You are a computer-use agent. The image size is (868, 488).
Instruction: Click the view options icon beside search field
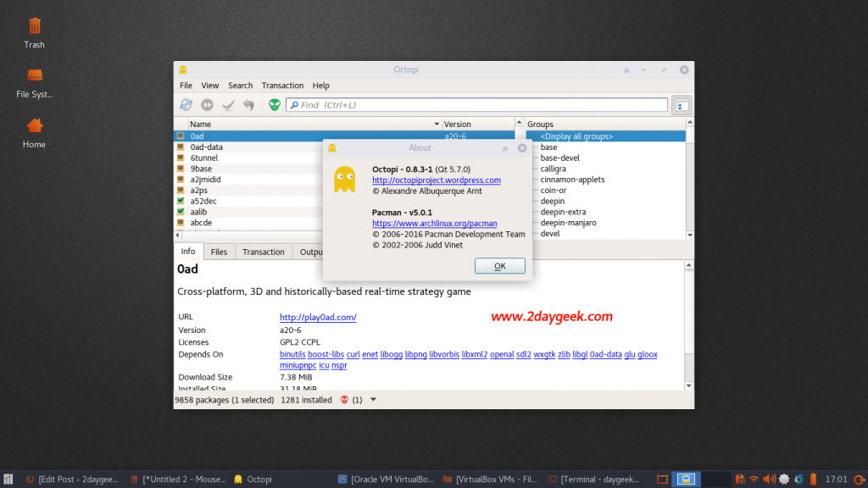click(x=682, y=105)
